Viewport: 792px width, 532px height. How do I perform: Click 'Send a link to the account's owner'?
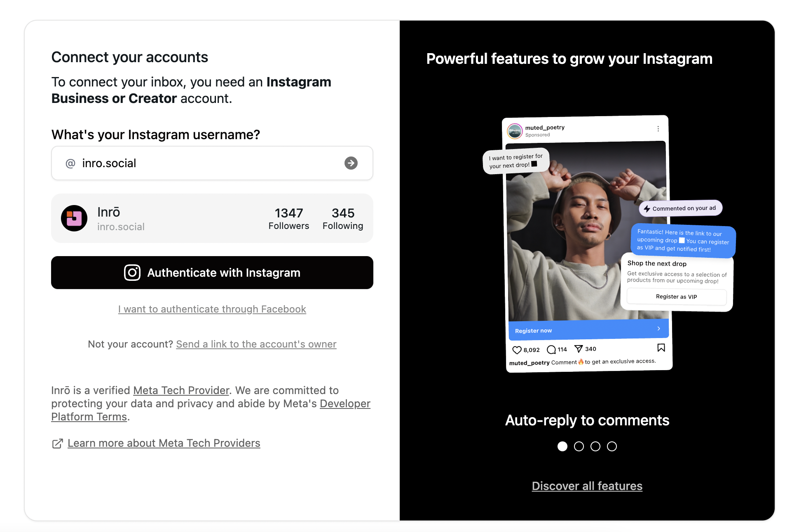pyautogui.click(x=256, y=344)
